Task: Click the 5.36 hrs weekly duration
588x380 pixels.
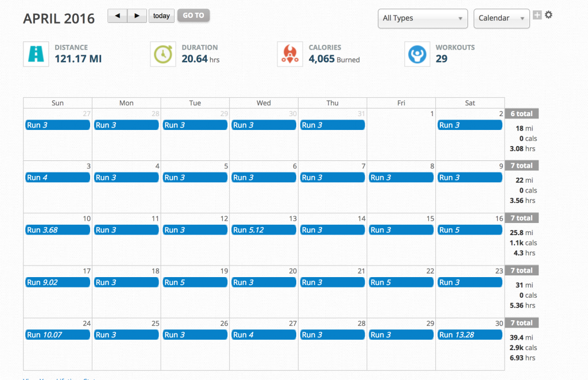Action: [523, 306]
